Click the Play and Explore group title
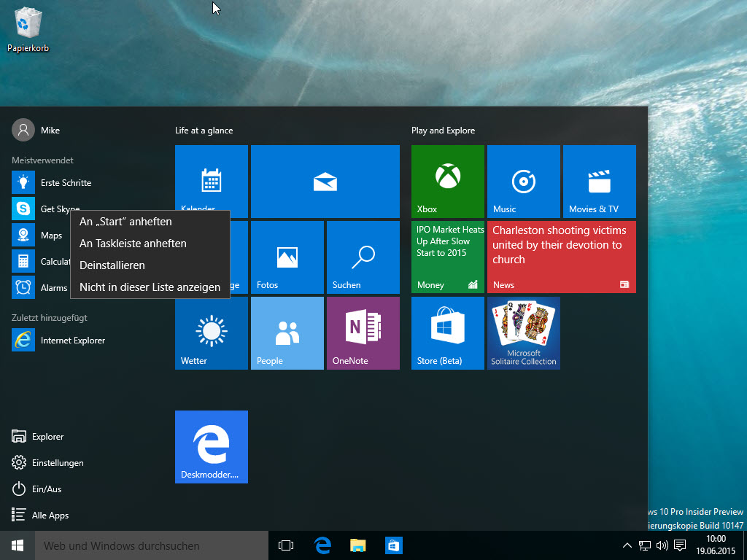Image resolution: width=747 pixels, height=560 pixels. [443, 131]
